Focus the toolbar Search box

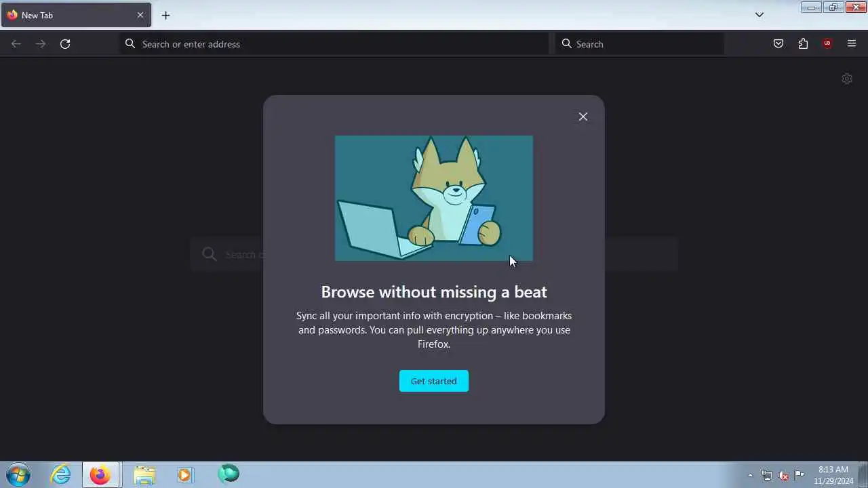(x=639, y=44)
